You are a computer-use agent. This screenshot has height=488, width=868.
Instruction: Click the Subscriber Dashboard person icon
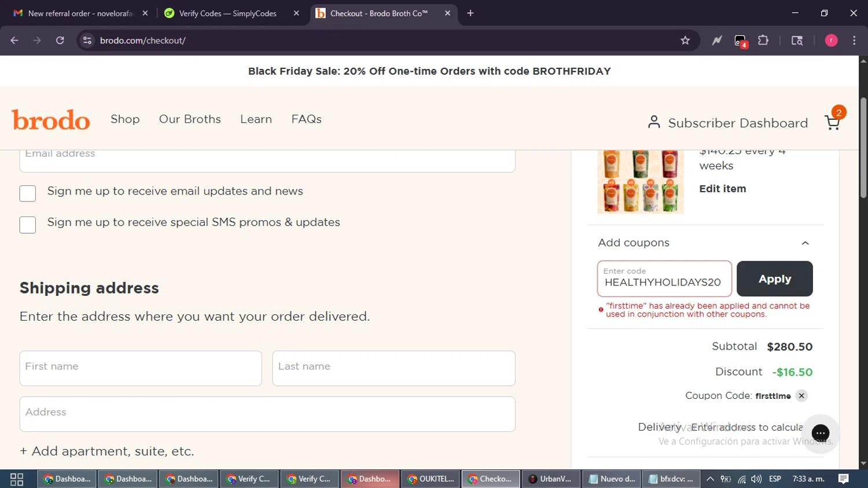654,122
